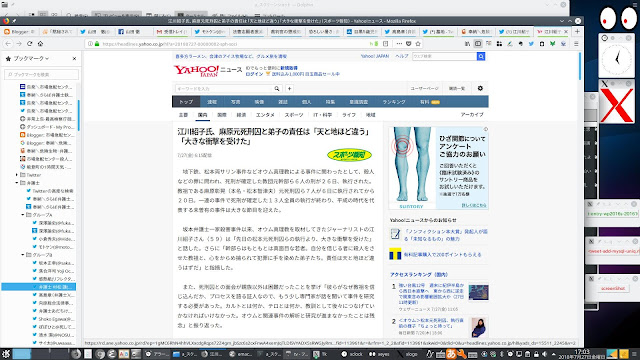Image resolution: width=640 pixels, height=360 pixels.
Task: Save page to Pocket icon
Action: 409,44
